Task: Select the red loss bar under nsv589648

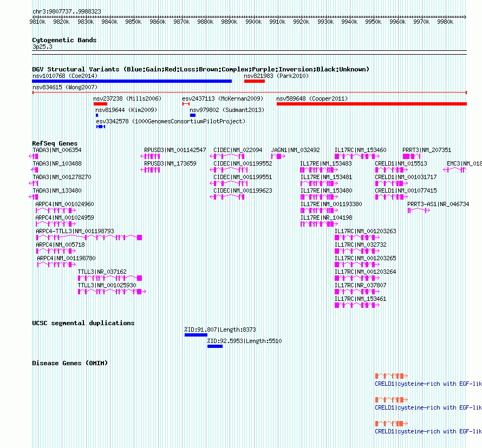Action: tap(372, 104)
